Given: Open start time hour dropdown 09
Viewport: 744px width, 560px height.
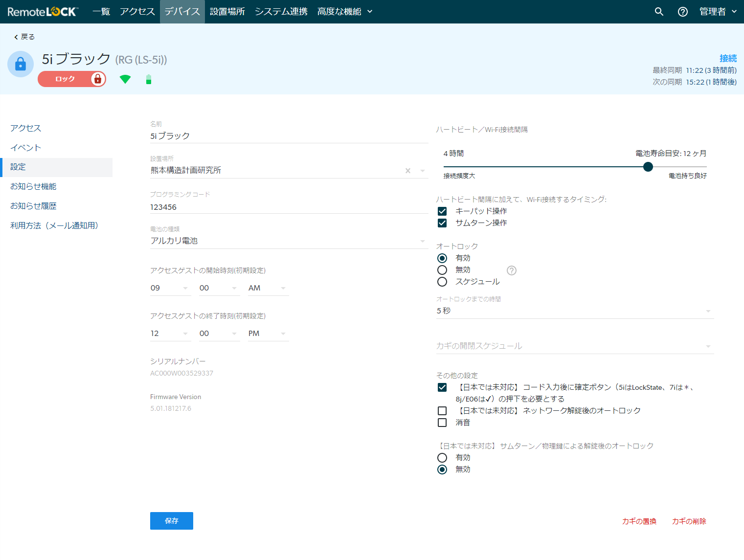Looking at the screenshot, I should pos(170,288).
